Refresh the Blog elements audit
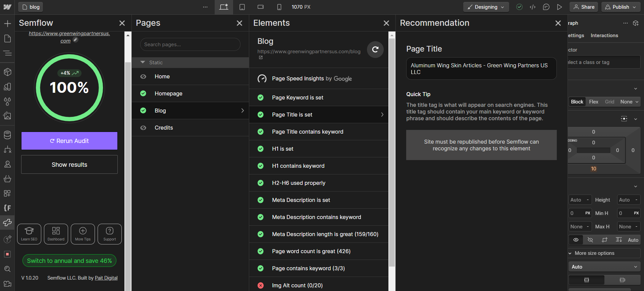Viewport: 644px width, 291px height. tap(375, 50)
